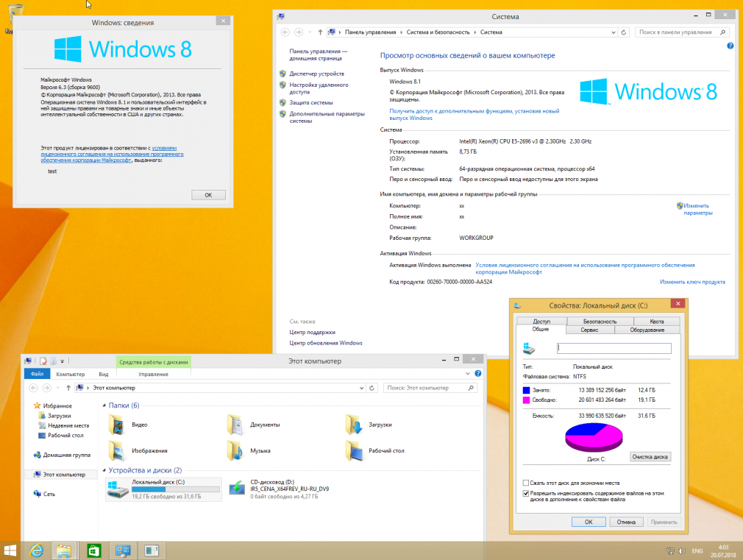Screen dimensions: 743x560
Task: Click the network icon in system tray
Action: pyautogui.click(x=670, y=551)
